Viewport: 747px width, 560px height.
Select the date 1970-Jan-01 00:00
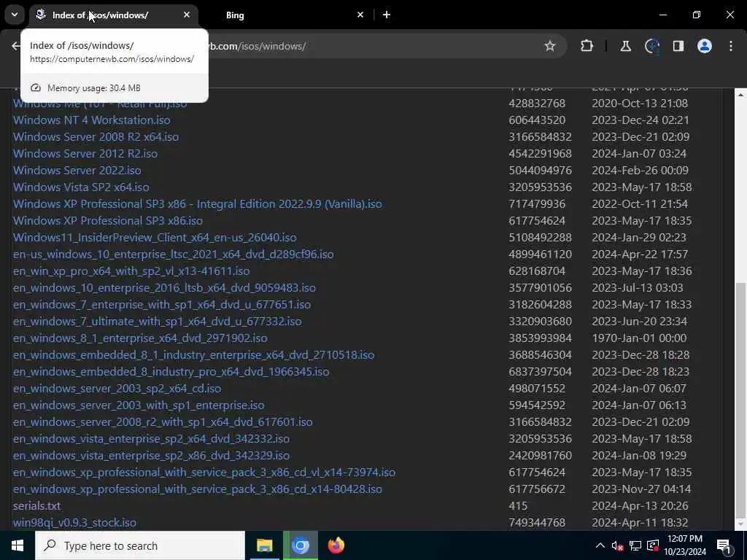pos(639,338)
